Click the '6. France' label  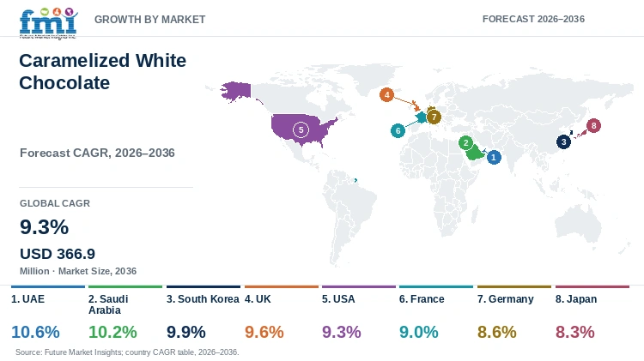[422, 299]
